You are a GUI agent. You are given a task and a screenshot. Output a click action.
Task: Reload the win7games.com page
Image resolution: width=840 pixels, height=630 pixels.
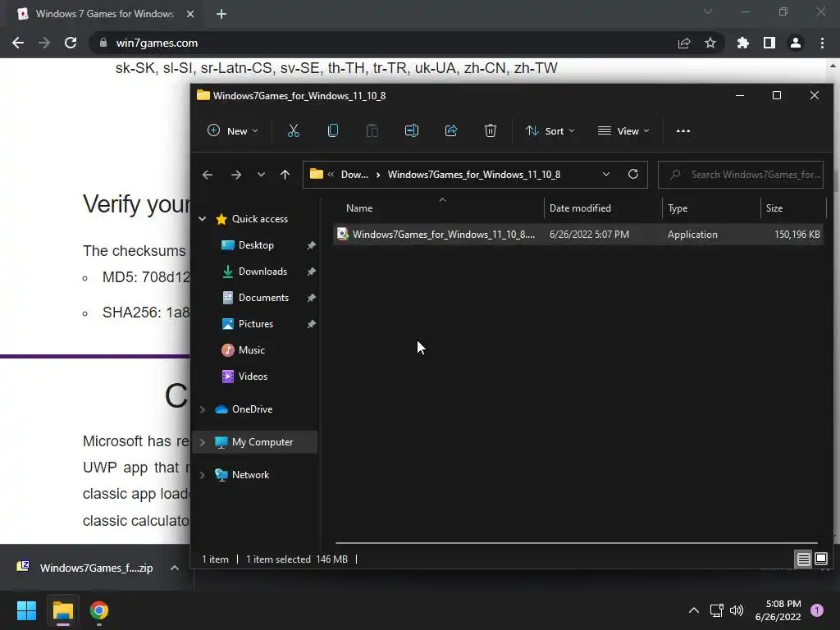click(x=71, y=43)
